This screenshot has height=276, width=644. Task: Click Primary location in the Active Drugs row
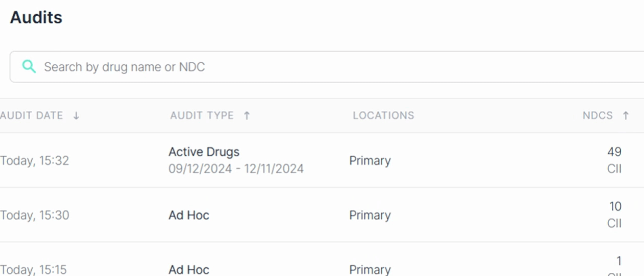click(370, 161)
